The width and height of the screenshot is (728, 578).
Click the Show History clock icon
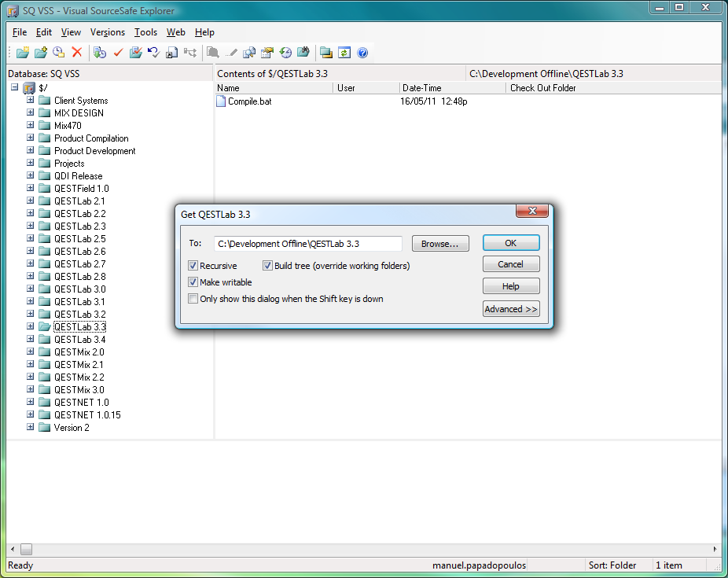(x=285, y=53)
